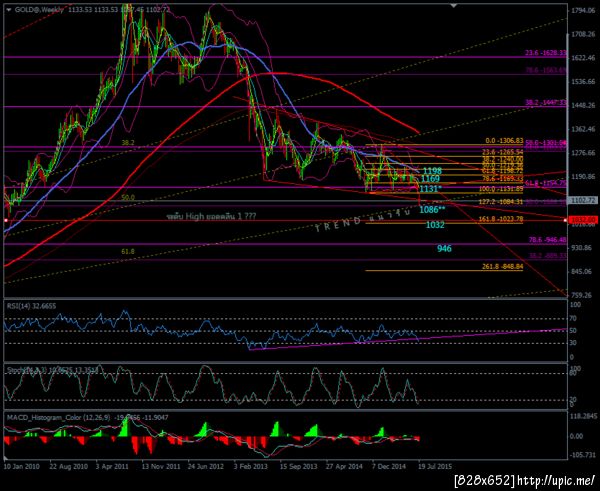Click the current price tag 1102.72
The image size is (600, 491).
[582, 200]
